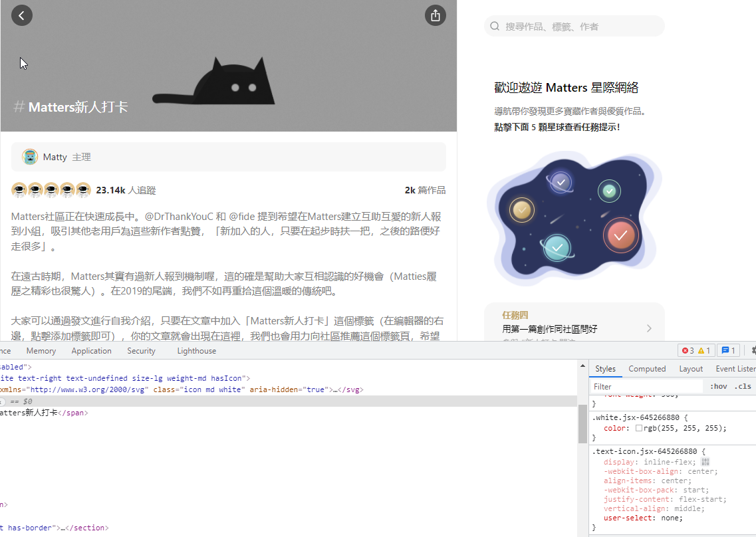The height and width of the screenshot is (537, 756).
Task: Open Matty's profile name link
Action: point(55,157)
